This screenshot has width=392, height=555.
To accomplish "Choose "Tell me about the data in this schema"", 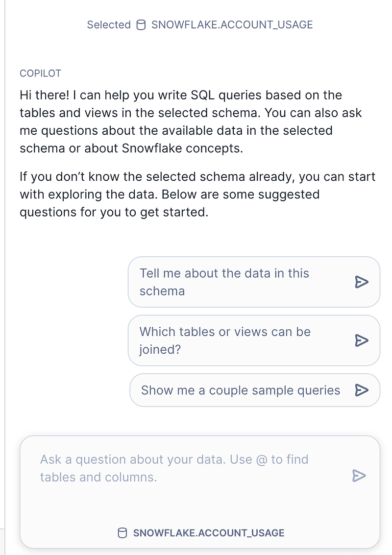I will click(254, 282).
